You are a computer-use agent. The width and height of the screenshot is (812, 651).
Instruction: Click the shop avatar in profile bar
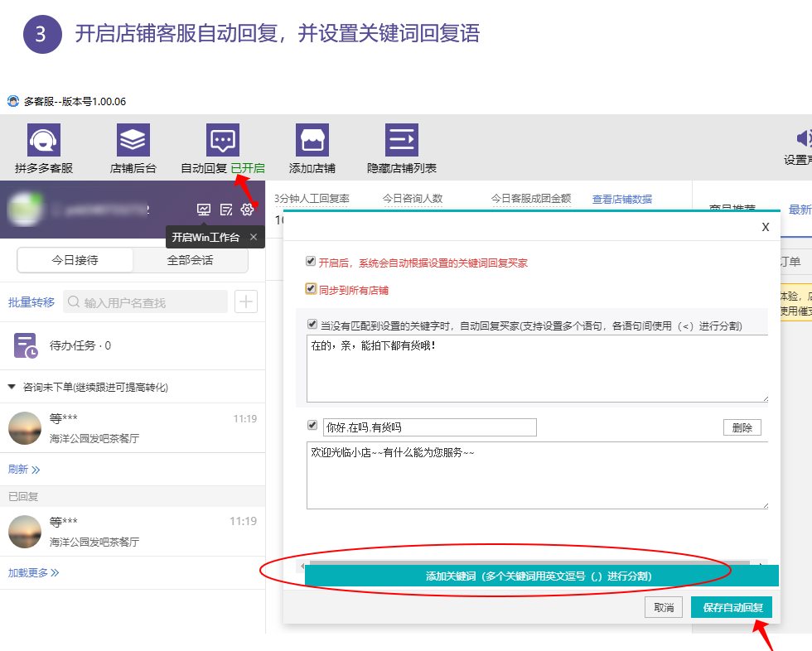click(x=24, y=209)
